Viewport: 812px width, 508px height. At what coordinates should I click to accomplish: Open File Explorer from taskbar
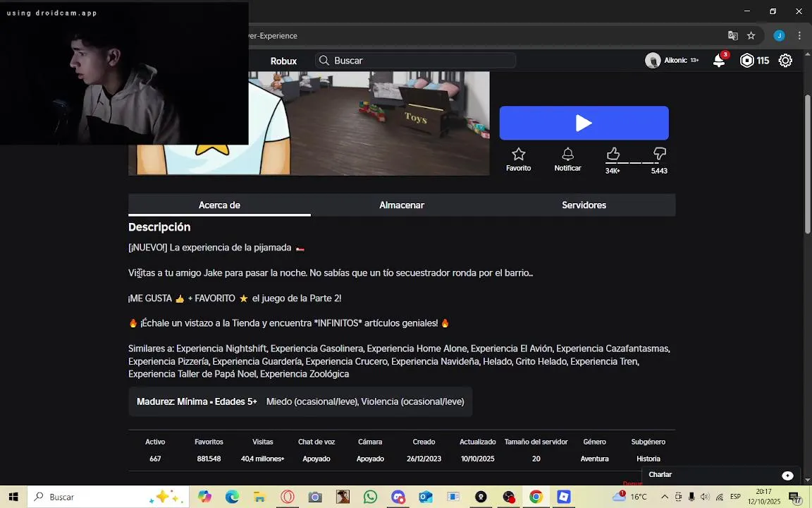tap(259, 497)
